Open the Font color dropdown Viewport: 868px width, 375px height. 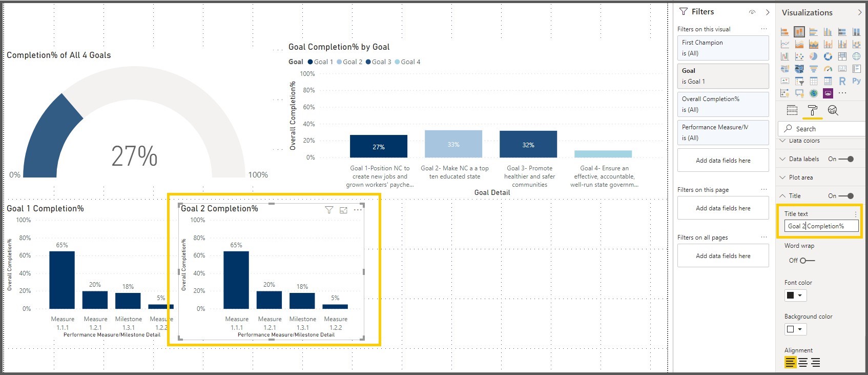click(x=796, y=295)
